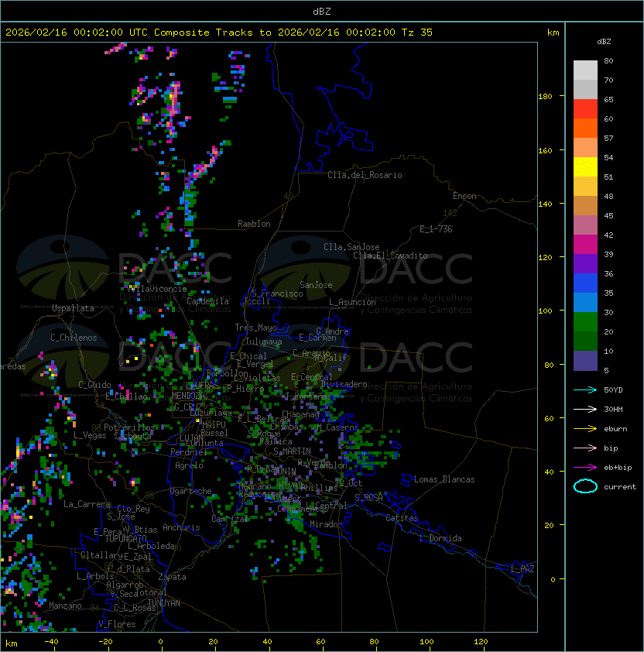The width and height of the screenshot is (644, 652).
Task: Click the white 30HM arrow symbol
Action: click(585, 409)
